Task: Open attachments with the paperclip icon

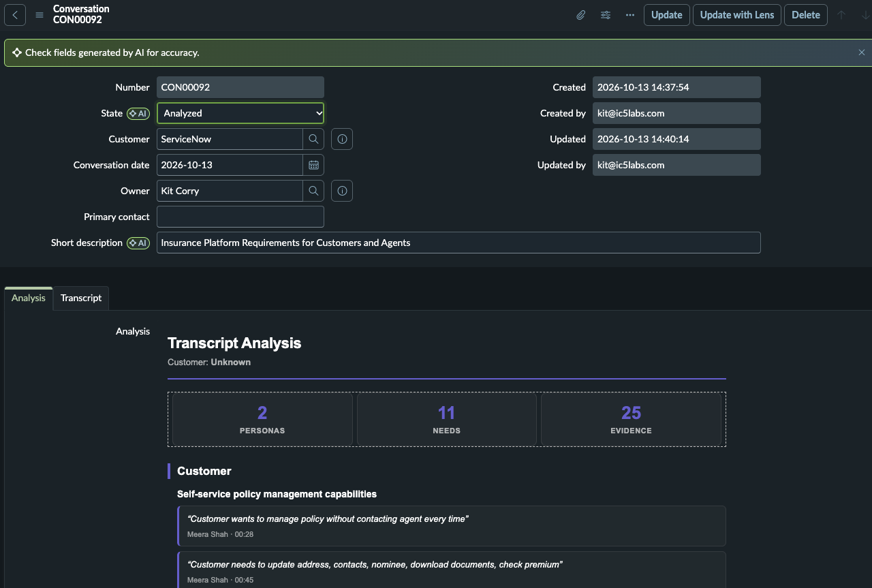Action: (x=580, y=15)
